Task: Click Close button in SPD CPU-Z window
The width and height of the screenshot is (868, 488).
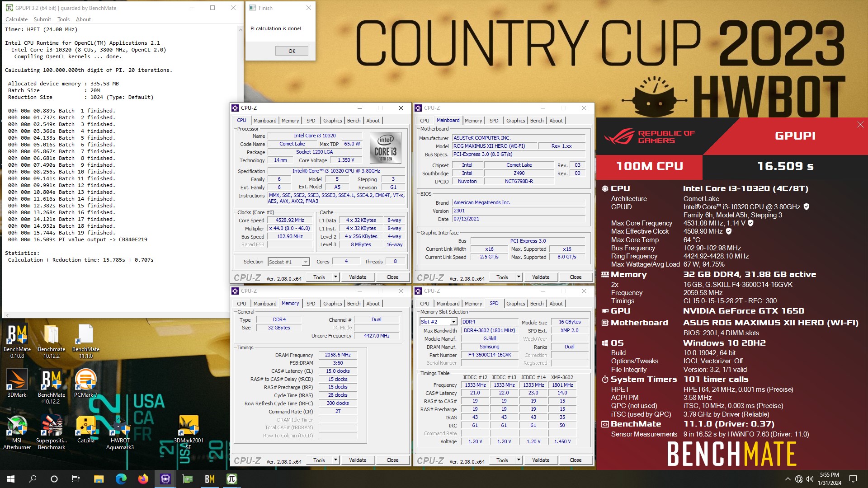Action: click(x=576, y=460)
